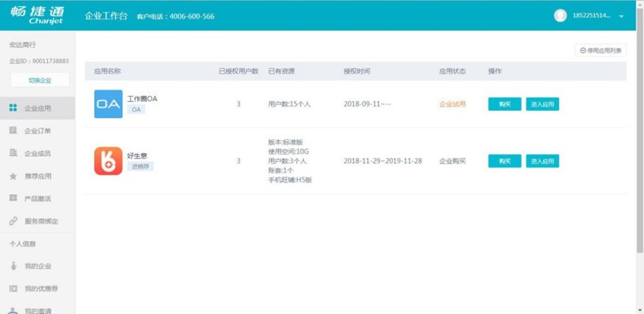Click the date 2018-09-11~--
644x314 pixels.
coord(367,104)
